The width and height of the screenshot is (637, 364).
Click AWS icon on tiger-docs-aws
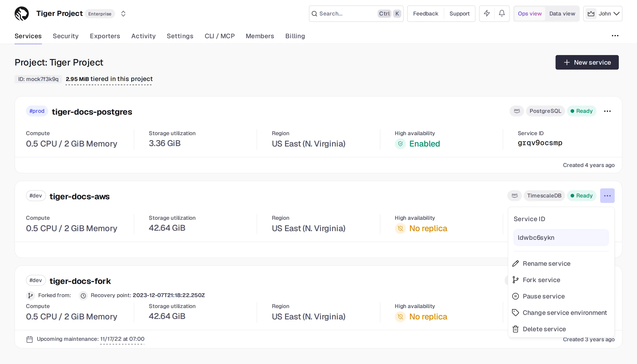click(515, 195)
